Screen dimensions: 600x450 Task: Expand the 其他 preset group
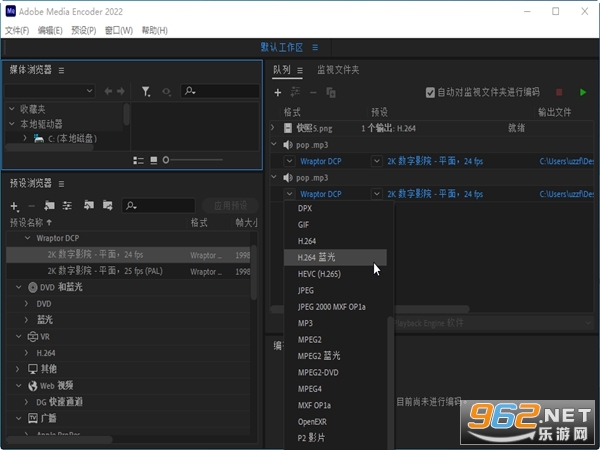pos(18,369)
